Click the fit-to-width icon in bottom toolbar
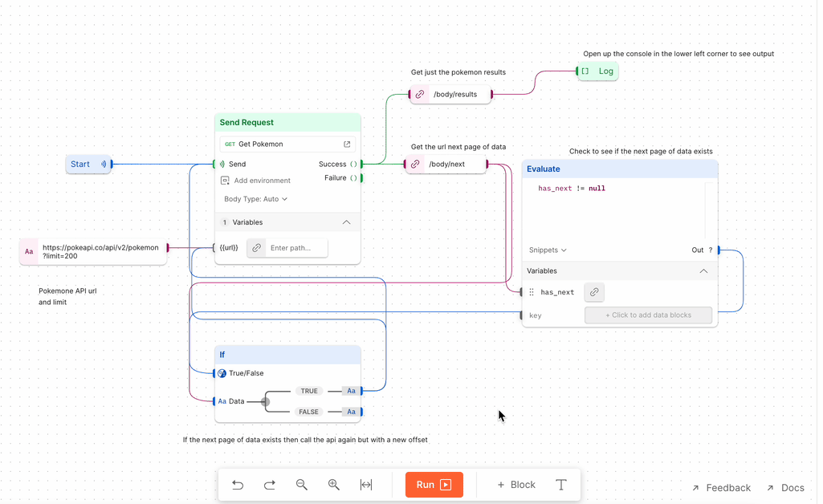The image size is (823, 504). tap(366, 485)
